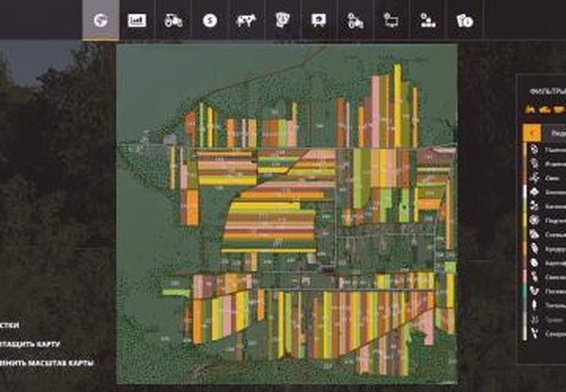
Task: Open the contracts tab icon
Action: 283,20
